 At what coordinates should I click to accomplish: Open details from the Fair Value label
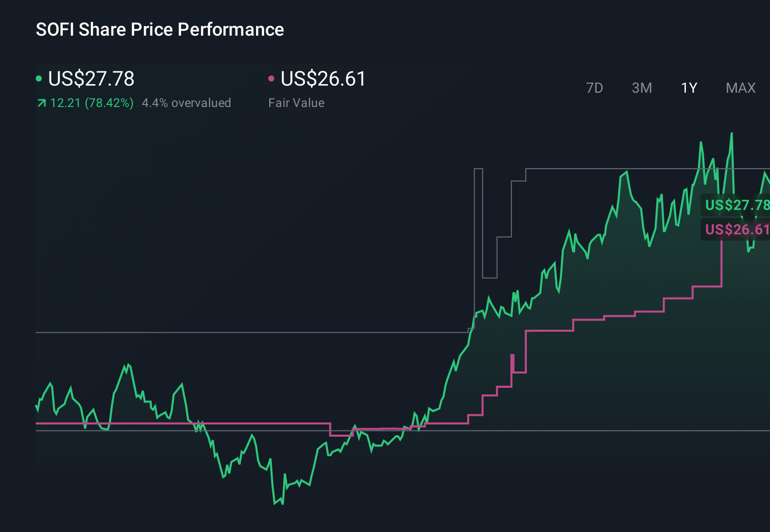[296, 102]
